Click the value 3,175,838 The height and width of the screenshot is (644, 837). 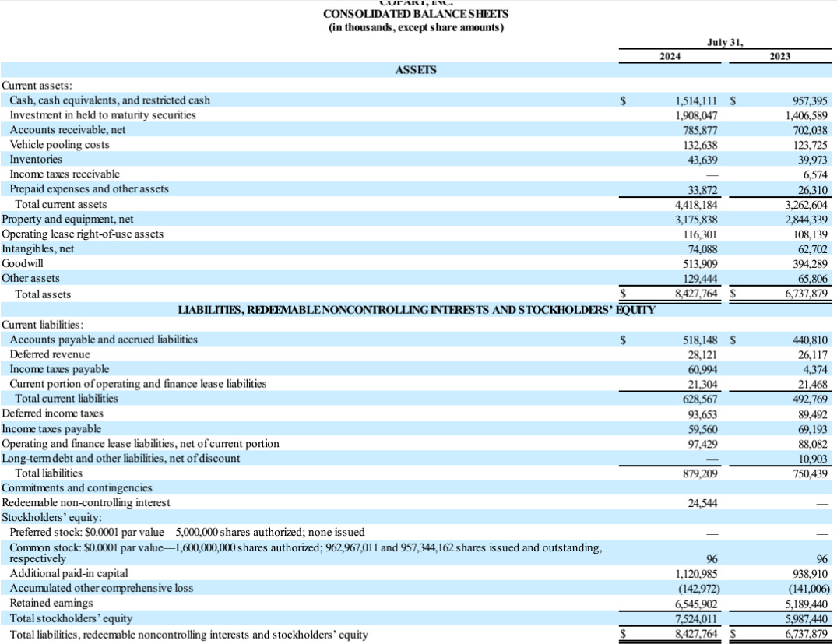point(696,220)
